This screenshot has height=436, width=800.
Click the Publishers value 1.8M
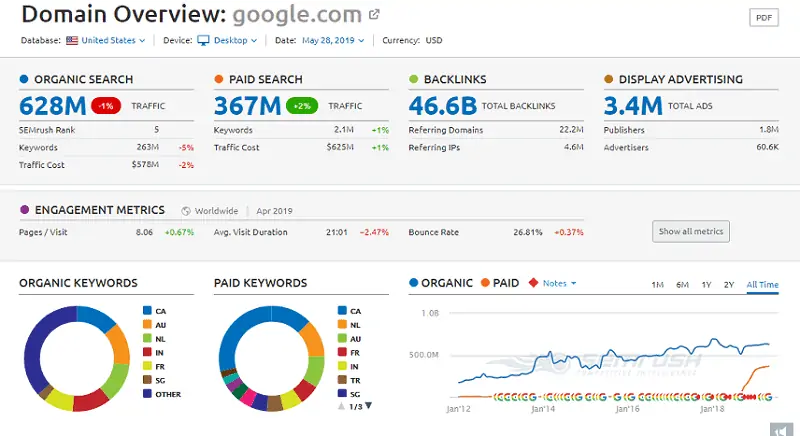(769, 130)
